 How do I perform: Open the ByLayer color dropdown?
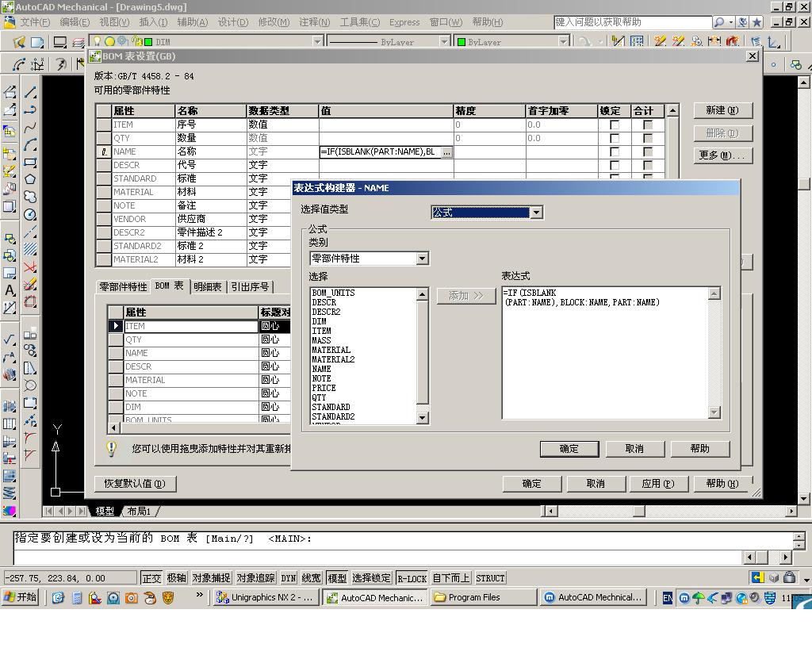[564, 41]
